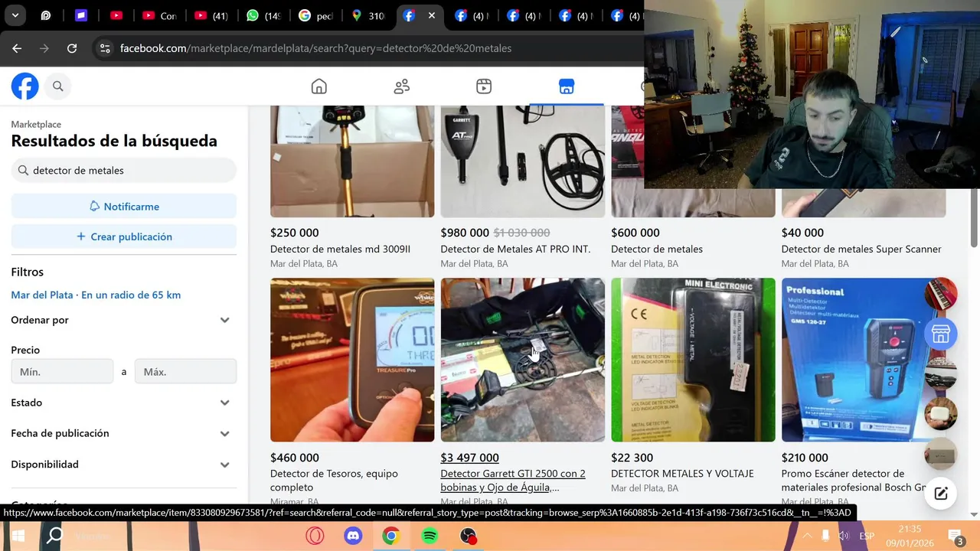Open location filter 'Mar del Plata · En un radio de 65 km'
The height and width of the screenshot is (551, 980).
pyautogui.click(x=96, y=295)
